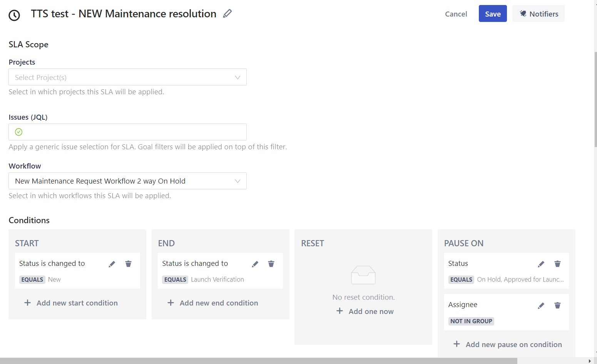597x364 pixels.
Task: Edit the PAUSE ON Assignee condition
Action: [x=541, y=306]
